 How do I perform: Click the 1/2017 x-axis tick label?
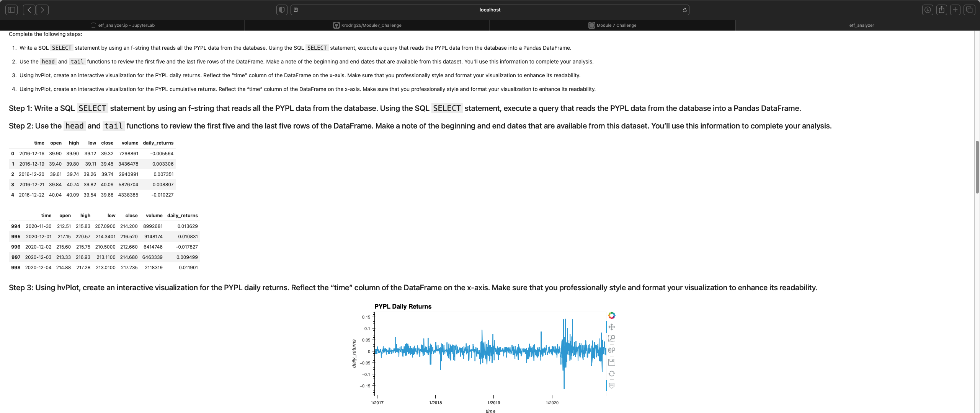[x=377, y=403]
